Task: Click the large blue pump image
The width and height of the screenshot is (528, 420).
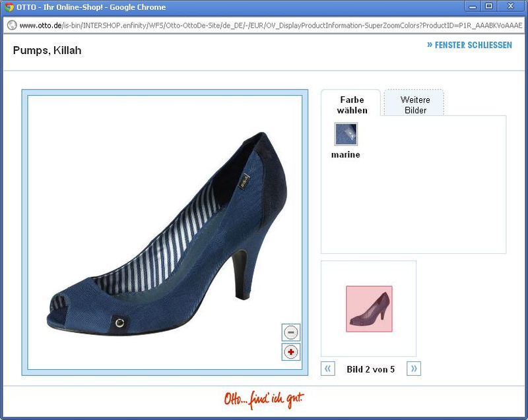Action: [165, 231]
